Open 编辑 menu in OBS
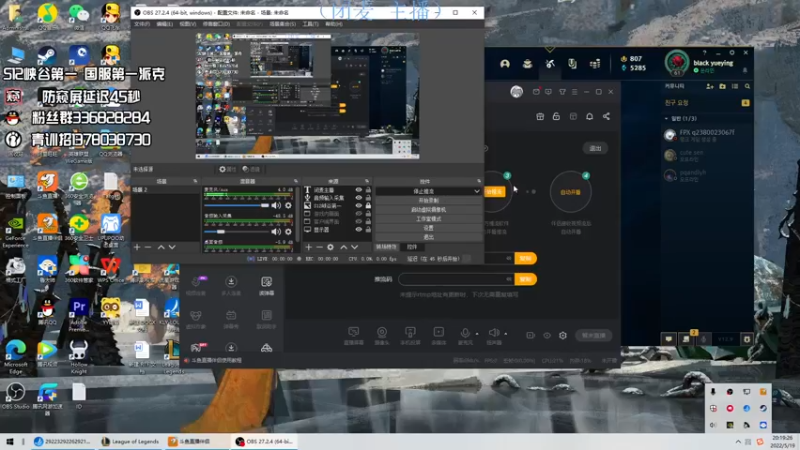 point(164,24)
